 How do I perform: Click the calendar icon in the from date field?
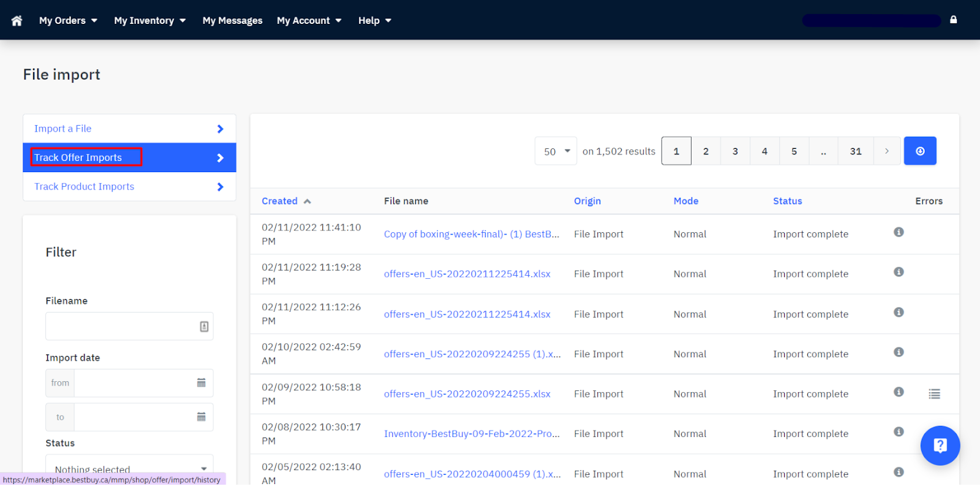click(201, 382)
